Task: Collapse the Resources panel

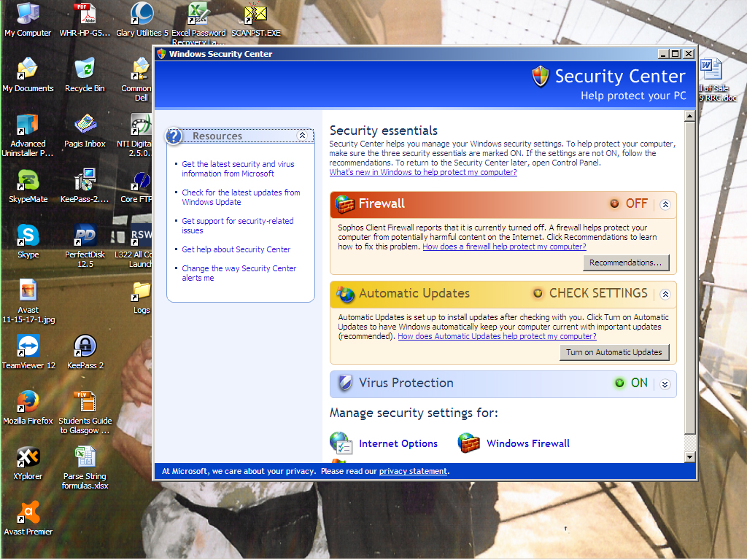Action: point(302,136)
